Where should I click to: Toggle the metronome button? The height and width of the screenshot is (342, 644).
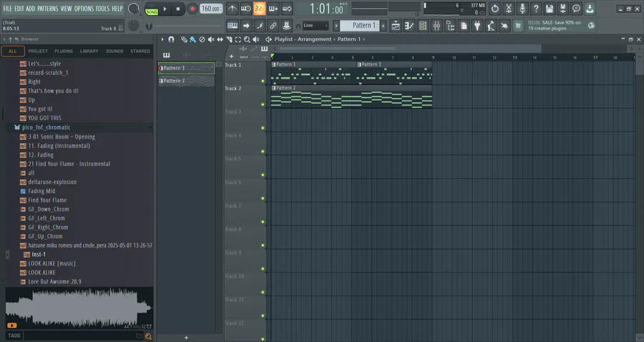232,8
